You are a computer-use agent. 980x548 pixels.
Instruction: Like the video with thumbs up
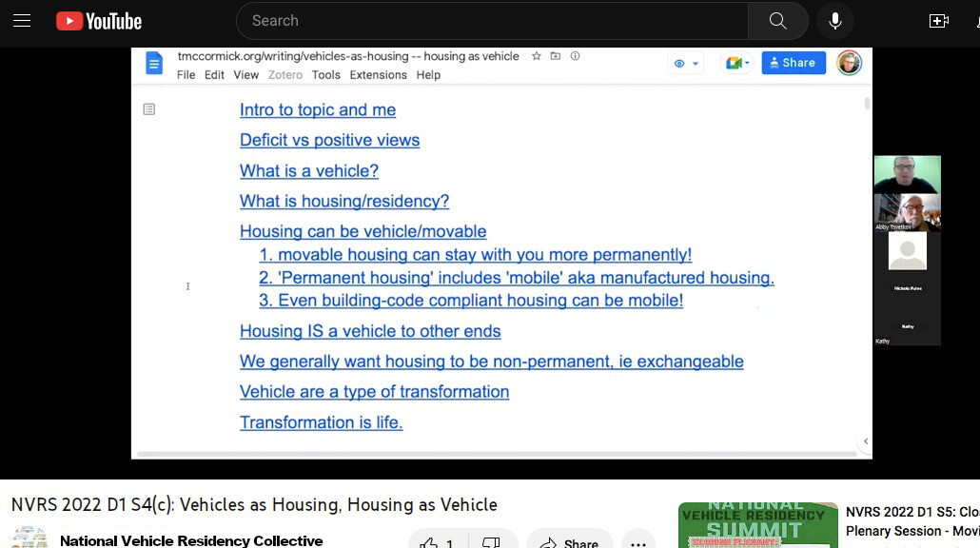(x=430, y=543)
